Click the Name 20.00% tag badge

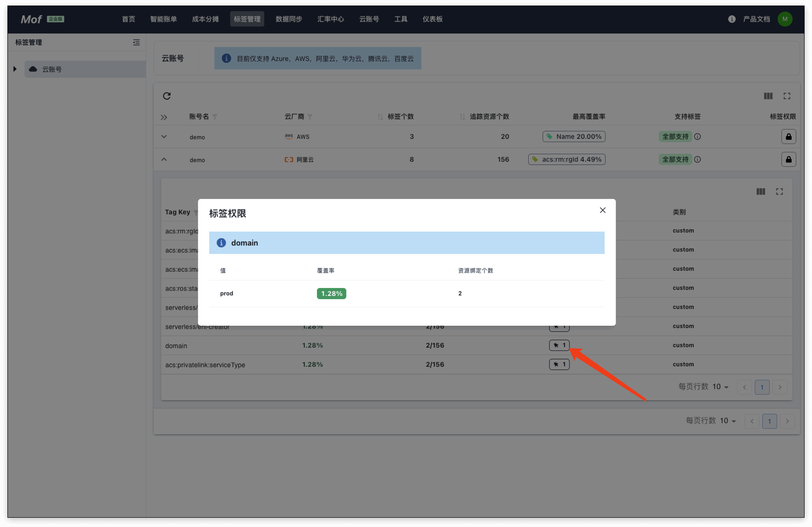tap(574, 137)
